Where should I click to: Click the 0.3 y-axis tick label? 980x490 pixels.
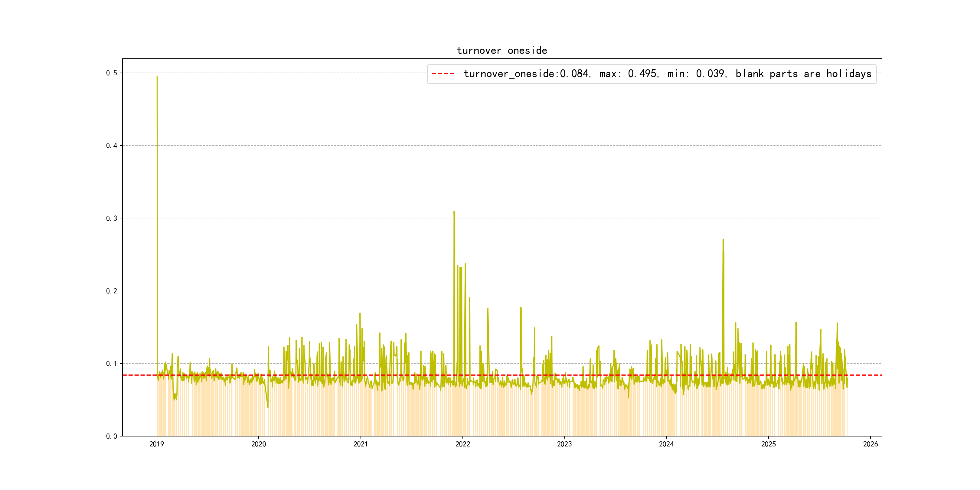[112, 218]
